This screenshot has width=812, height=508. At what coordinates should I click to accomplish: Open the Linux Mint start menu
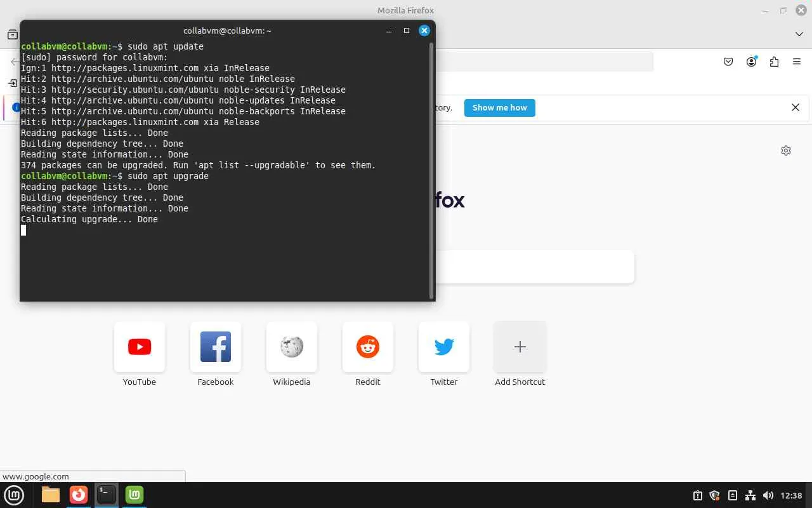click(x=14, y=495)
